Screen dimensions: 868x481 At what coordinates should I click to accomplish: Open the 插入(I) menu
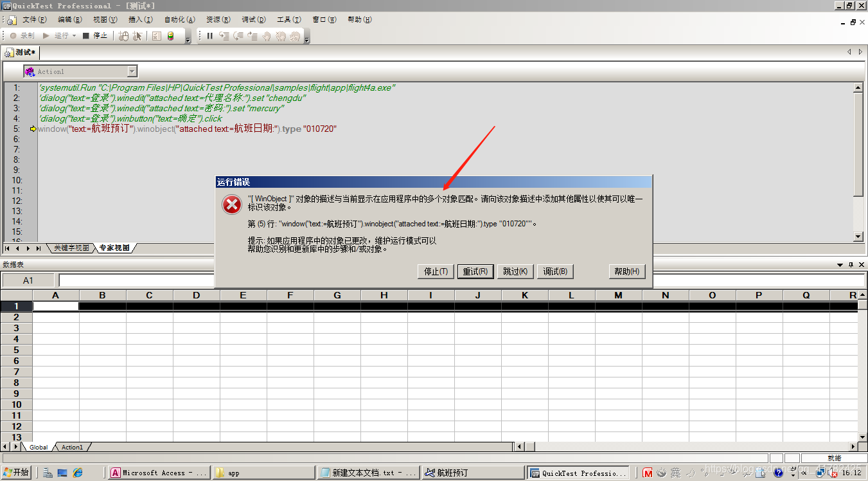[x=141, y=20]
